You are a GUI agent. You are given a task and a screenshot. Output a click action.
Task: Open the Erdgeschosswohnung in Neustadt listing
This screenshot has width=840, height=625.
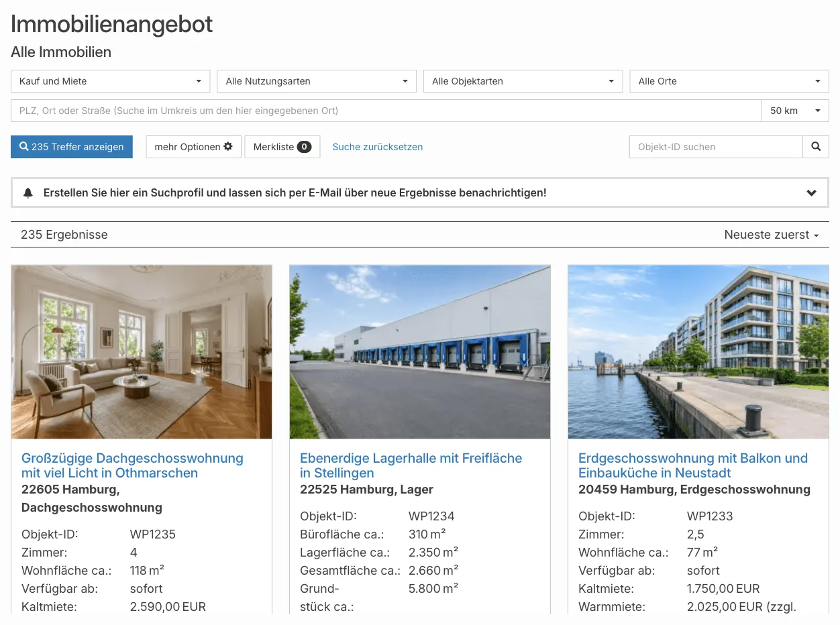click(x=693, y=465)
